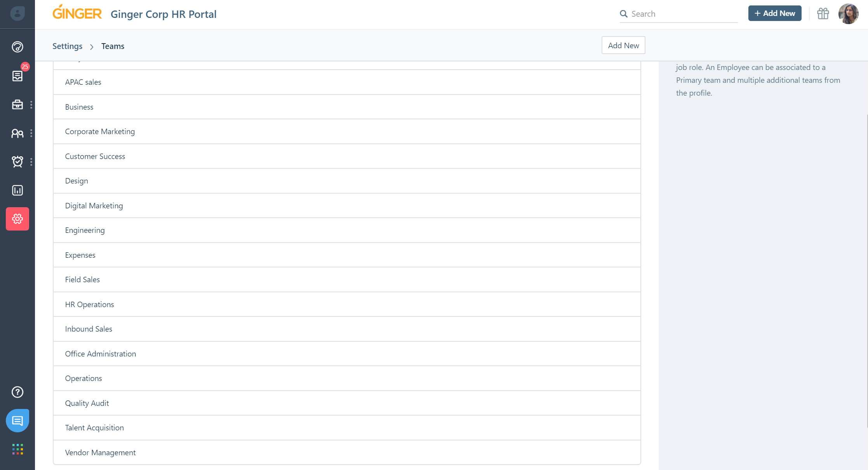
Task: Open the colorful app switcher grid icon
Action: [x=17, y=449]
